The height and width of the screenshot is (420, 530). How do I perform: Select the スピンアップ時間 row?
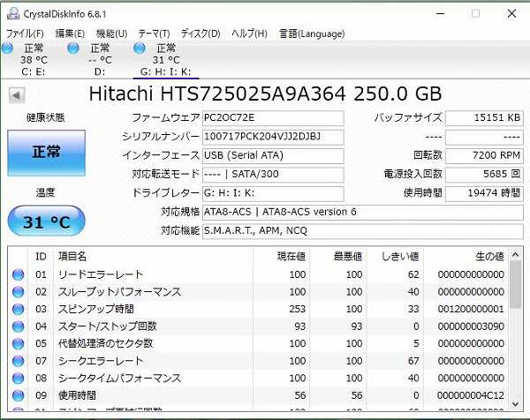point(258,309)
